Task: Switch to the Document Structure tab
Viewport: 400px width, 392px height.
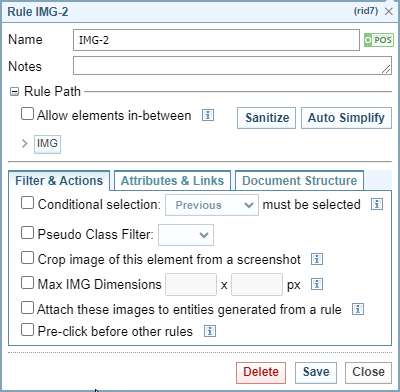Action: pyautogui.click(x=299, y=181)
